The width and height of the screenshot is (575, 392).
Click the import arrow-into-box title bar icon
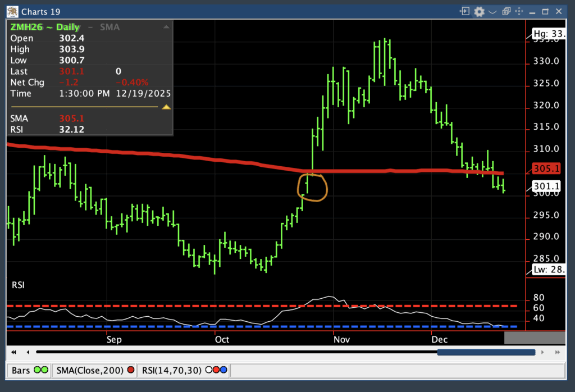(x=464, y=11)
